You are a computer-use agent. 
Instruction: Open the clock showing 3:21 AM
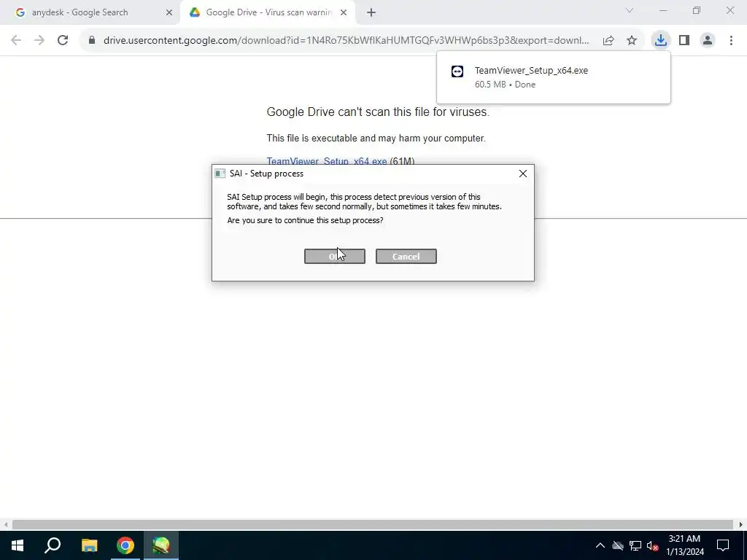[x=684, y=545]
